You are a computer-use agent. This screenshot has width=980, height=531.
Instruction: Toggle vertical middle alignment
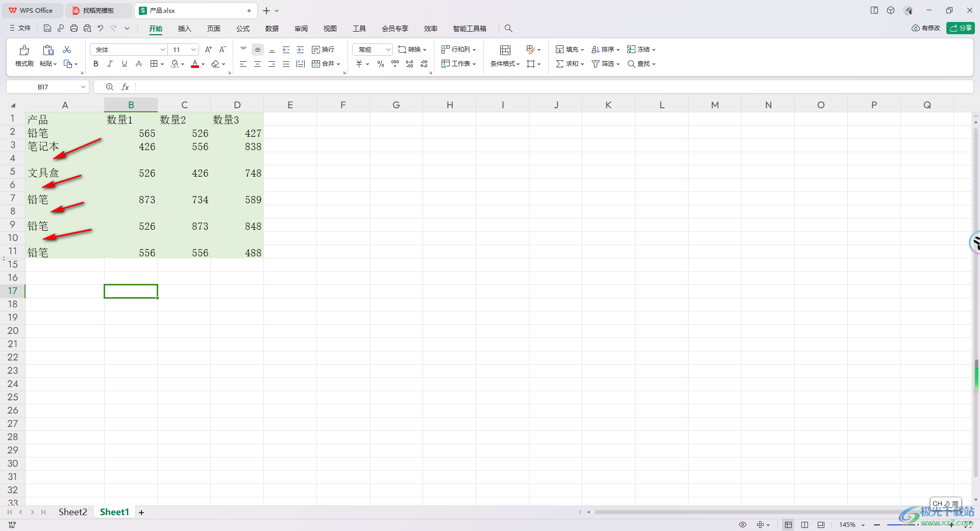point(258,50)
